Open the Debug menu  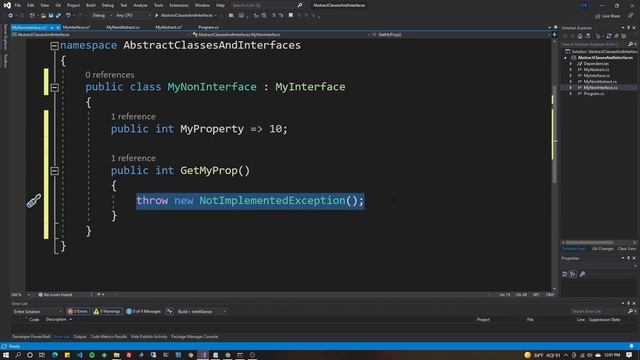point(108,5)
